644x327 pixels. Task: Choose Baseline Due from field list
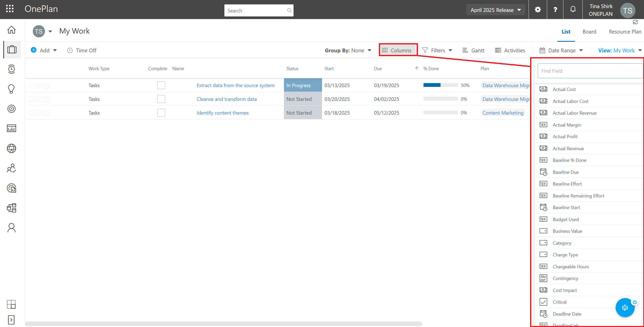click(589, 172)
